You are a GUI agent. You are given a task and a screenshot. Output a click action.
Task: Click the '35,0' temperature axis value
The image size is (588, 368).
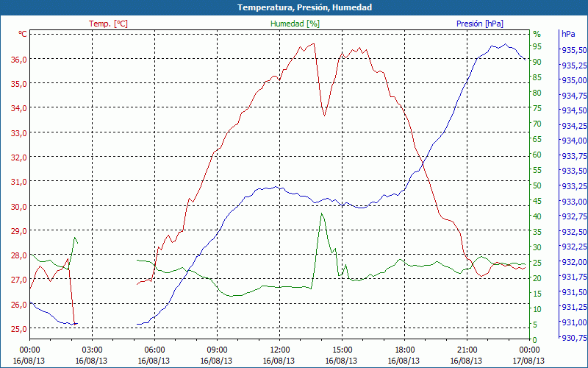point(20,84)
